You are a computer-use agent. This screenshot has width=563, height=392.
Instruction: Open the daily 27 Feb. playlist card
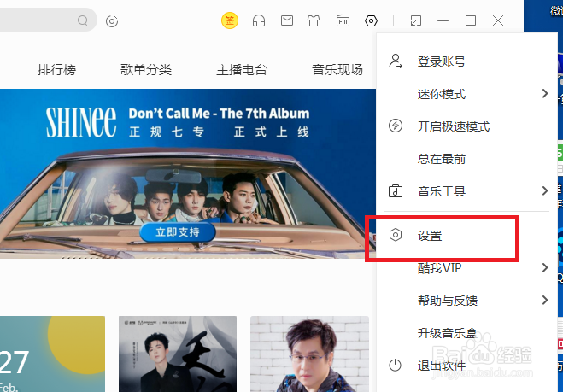[x=52, y=354]
